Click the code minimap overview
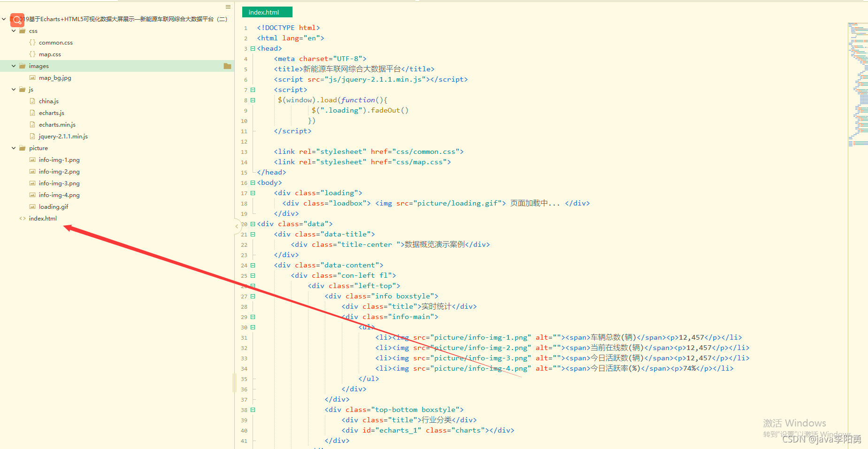868x449 pixels. tap(858, 84)
